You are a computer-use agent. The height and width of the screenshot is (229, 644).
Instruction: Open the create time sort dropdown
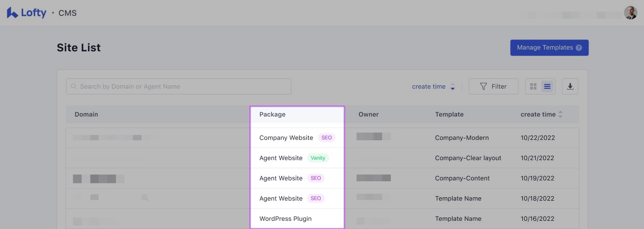point(433,87)
